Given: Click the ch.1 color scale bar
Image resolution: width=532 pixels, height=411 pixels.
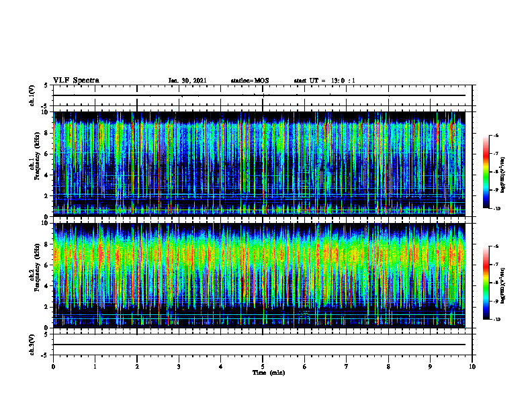Looking at the screenshot, I should (x=486, y=172).
